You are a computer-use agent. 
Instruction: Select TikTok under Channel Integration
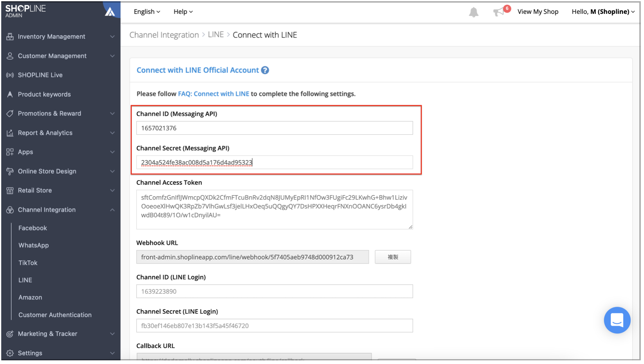click(x=28, y=263)
